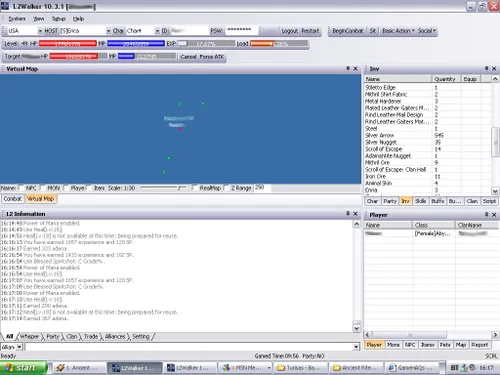500x375 pixels.
Task: Switch to the Pets list tab
Action: click(445, 345)
